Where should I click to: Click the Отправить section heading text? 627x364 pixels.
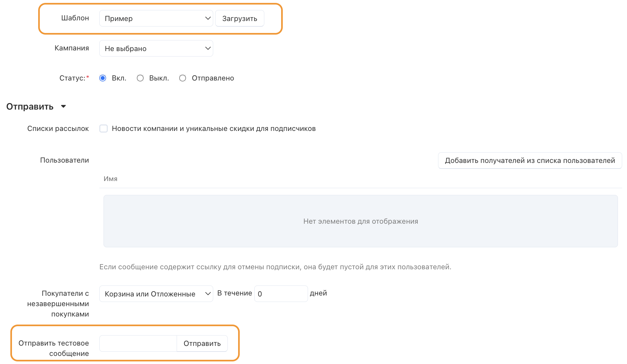pyautogui.click(x=30, y=107)
